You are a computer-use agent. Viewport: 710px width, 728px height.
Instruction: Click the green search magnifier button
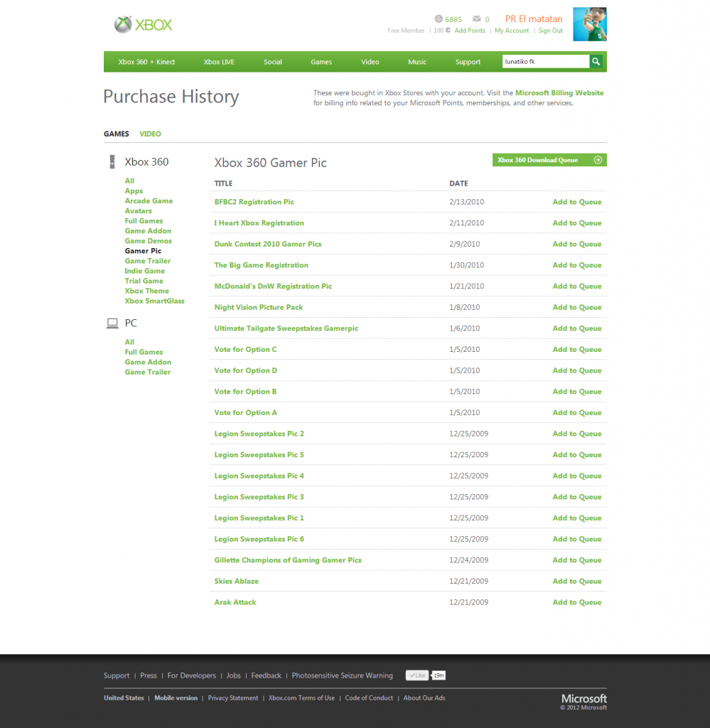pyautogui.click(x=597, y=62)
